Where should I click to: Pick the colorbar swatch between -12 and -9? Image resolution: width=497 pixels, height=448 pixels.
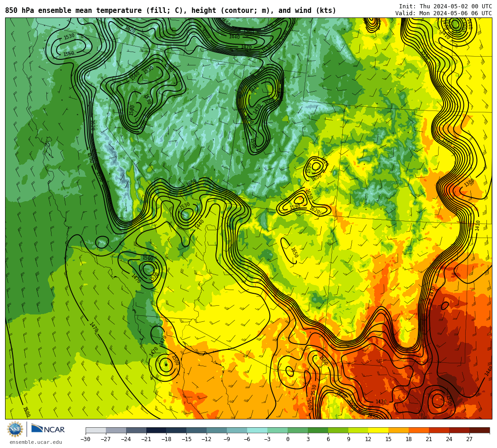click(x=217, y=430)
